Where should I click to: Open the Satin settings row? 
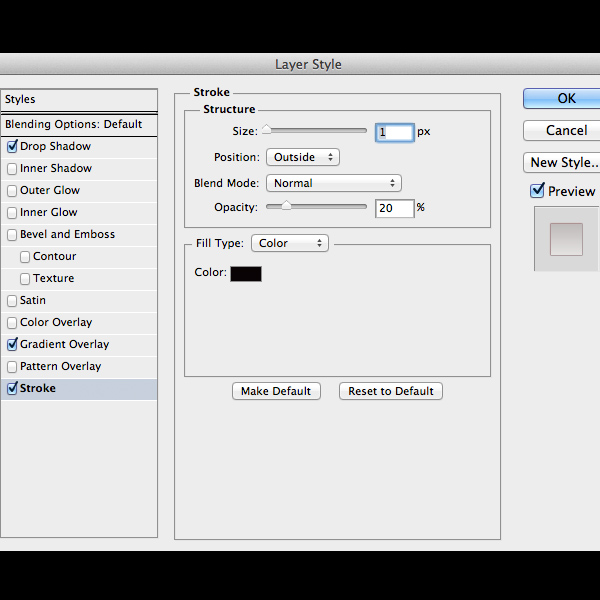click(x=79, y=301)
